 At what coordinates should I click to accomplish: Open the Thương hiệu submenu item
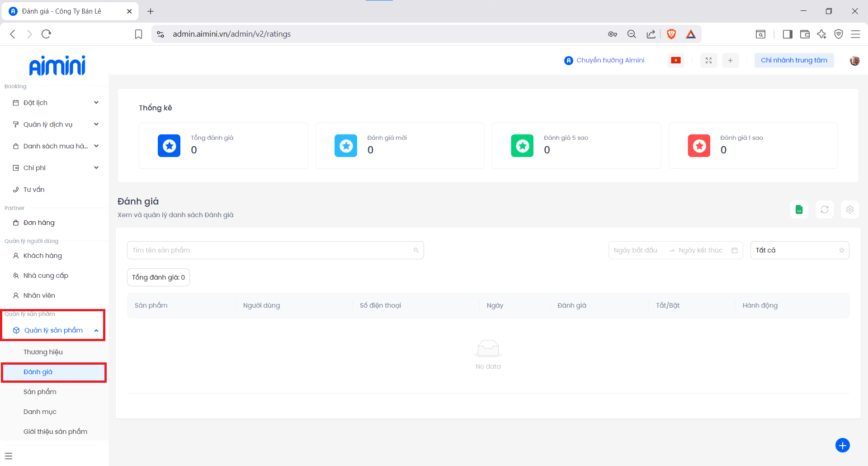43,352
